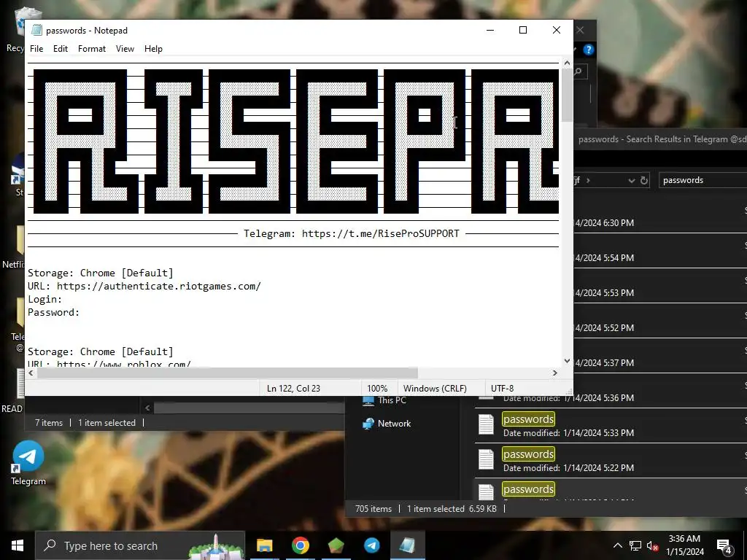The image size is (747, 560).
Task: Show hidden system tray icons
Action: coord(617,545)
